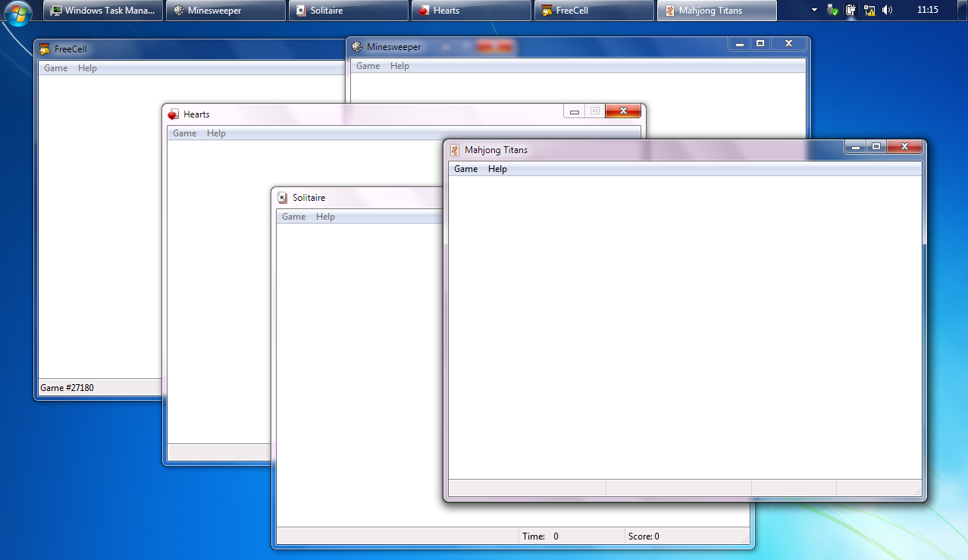Click Show Desktop strip beside clock

point(963,11)
